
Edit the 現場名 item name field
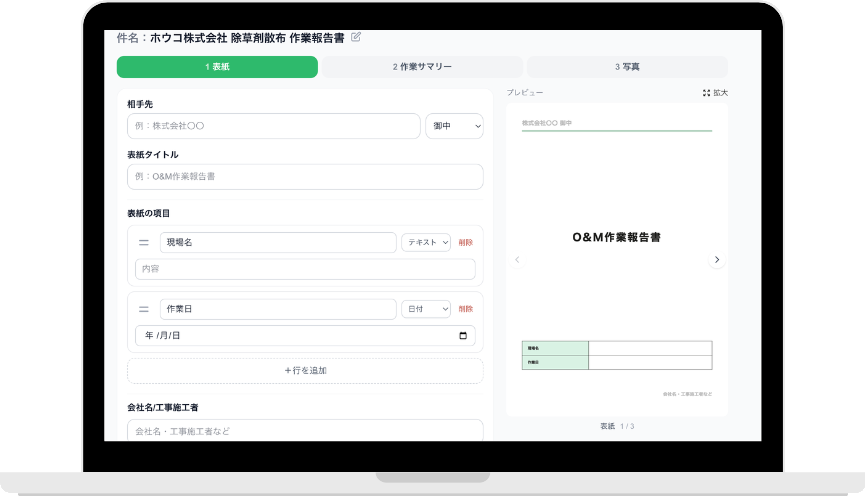point(278,242)
